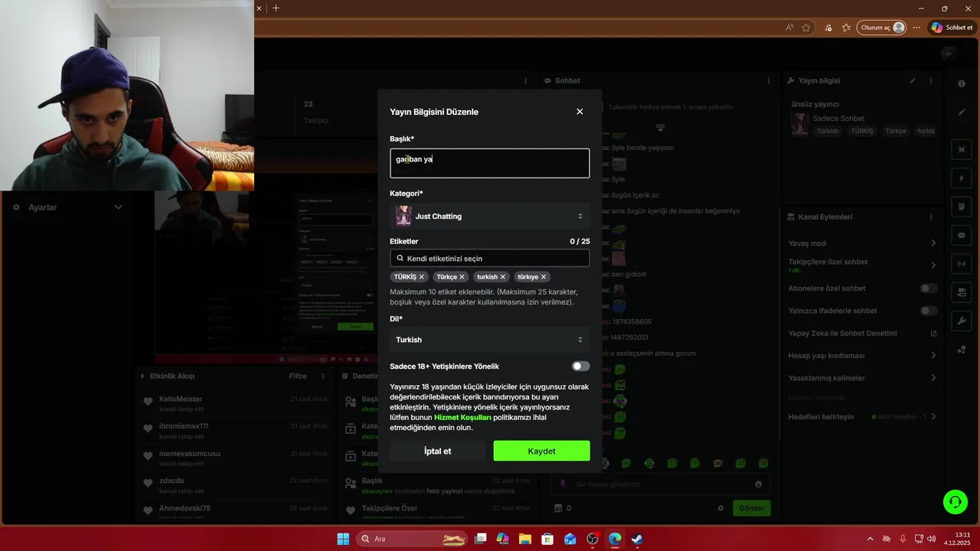Open Etkinlik Akışı three-dot menu
The image size is (980, 551).
(323, 377)
